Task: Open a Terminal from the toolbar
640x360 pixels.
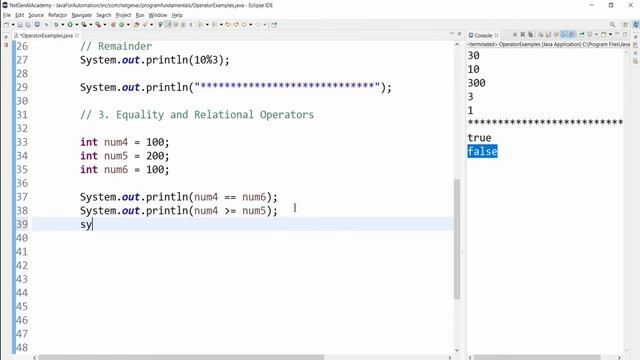Action: [x=37, y=24]
